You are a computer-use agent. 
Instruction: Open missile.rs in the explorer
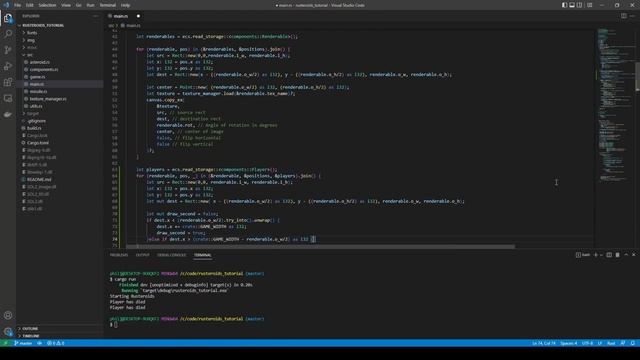click(38, 91)
